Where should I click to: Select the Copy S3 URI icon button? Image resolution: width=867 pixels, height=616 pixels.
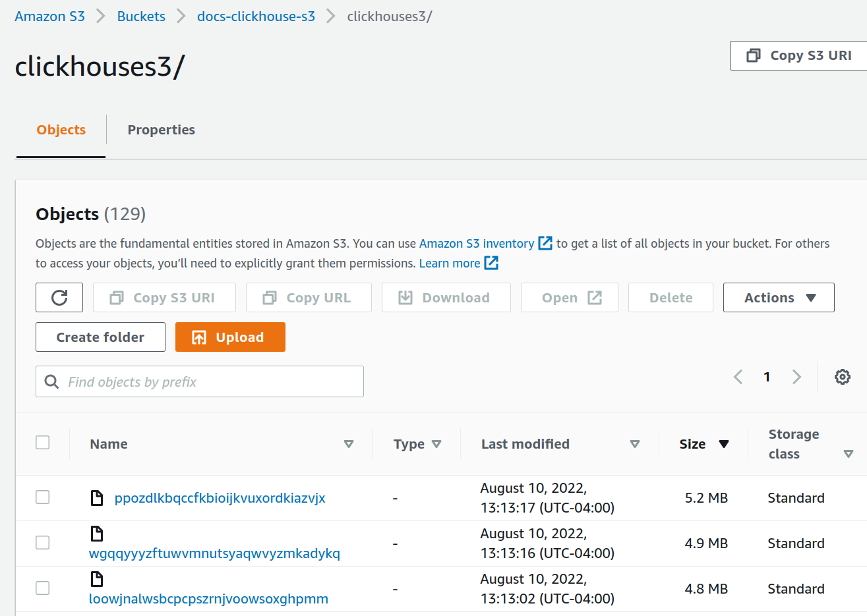click(119, 297)
